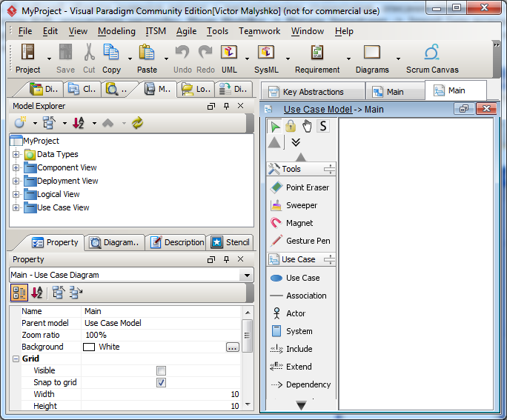Click the Zoom ratio 100% value
507x420 pixels.
tap(96, 335)
